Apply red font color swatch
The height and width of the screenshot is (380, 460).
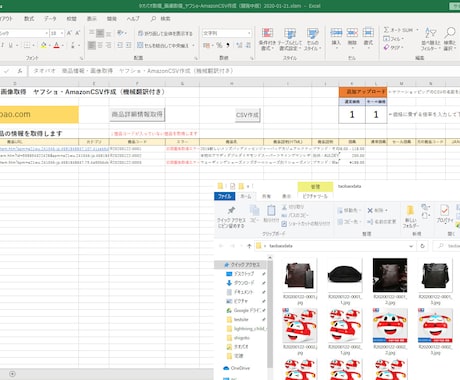tap(57, 45)
